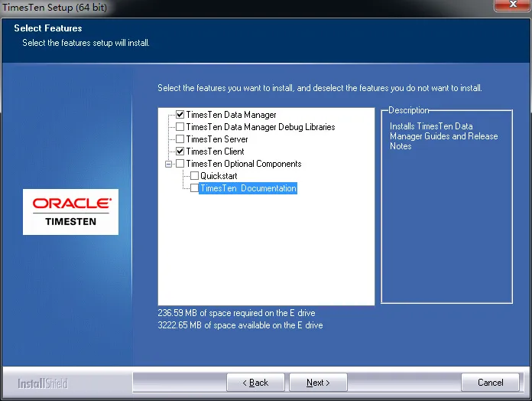Click the '3222.65 MB of space available' text
The image size is (532, 401).
pos(240,325)
